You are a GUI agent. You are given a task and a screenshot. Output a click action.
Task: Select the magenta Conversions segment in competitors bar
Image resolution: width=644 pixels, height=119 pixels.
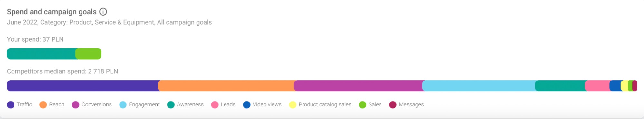pyautogui.click(x=358, y=86)
